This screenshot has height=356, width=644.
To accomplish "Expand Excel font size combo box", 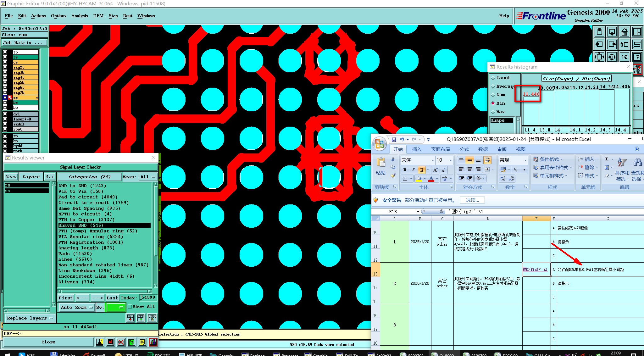I will (451, 160).
